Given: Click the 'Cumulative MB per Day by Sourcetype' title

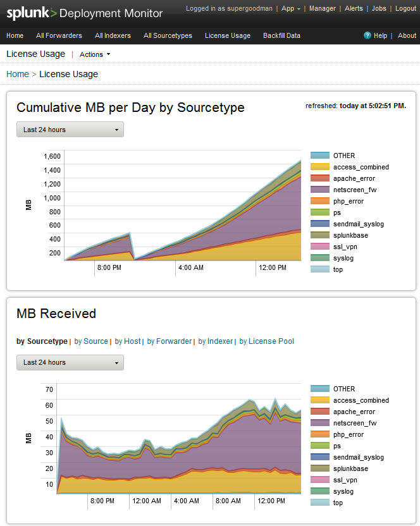Looking at the screenshot, I should click(x=130, y=107).
